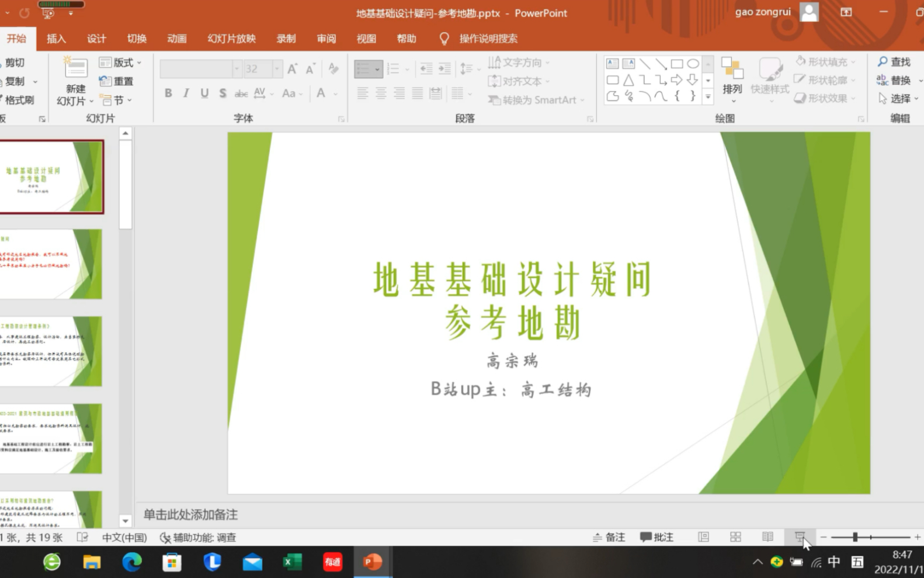The height and width of the screenshot is (578, 924).
Task: Start Slide Show icon in status bar
Action: point(800,537)
